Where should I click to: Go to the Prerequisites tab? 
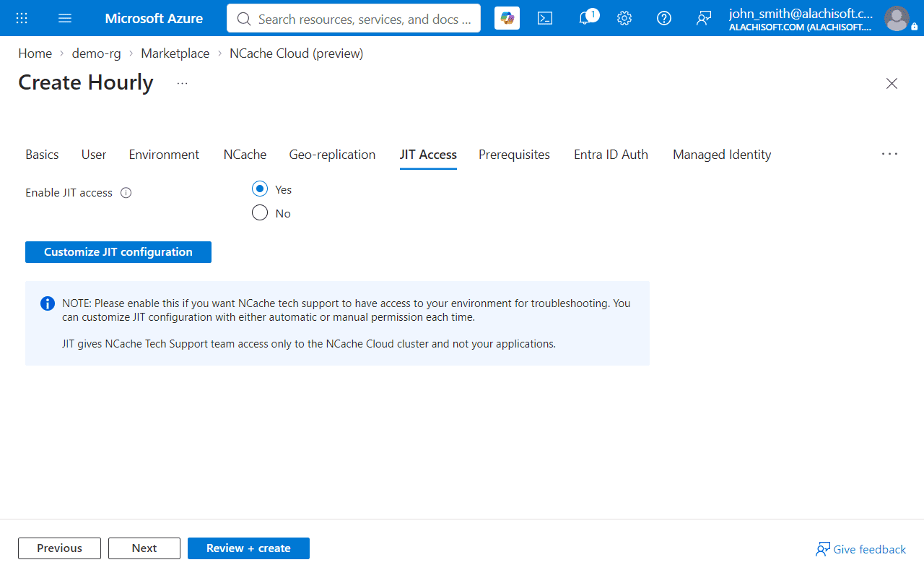pos(514,155)
